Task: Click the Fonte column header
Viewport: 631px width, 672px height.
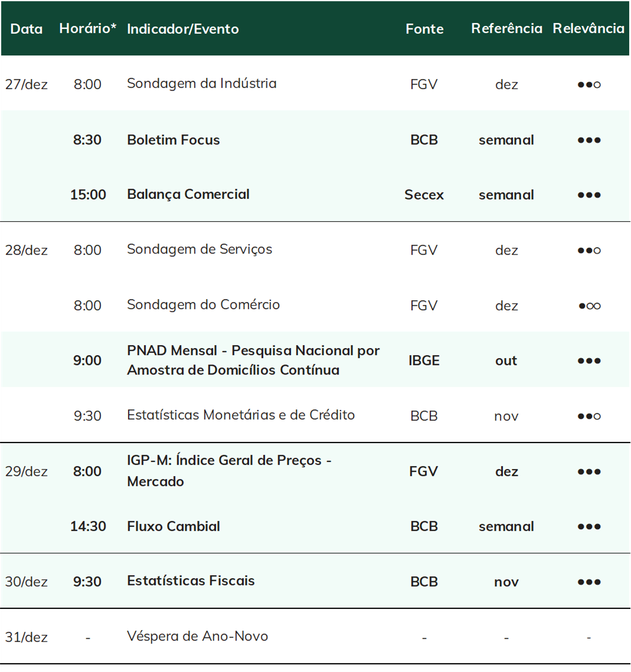Action: 424,29
